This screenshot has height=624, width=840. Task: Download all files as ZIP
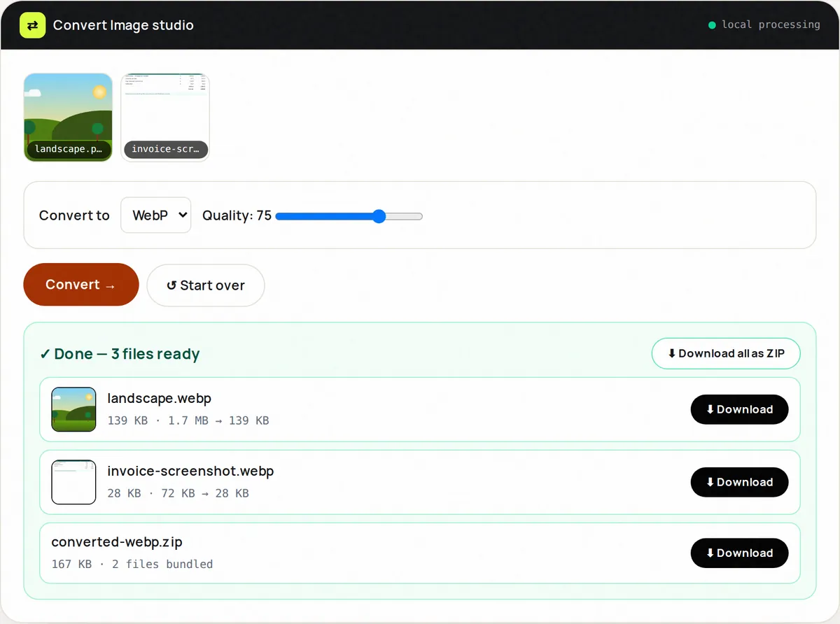[726, 353]
